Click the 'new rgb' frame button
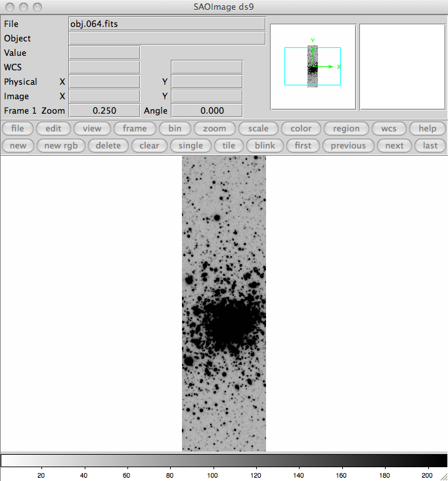Viewport: 448px width, 481px height. tap(61, 145)
